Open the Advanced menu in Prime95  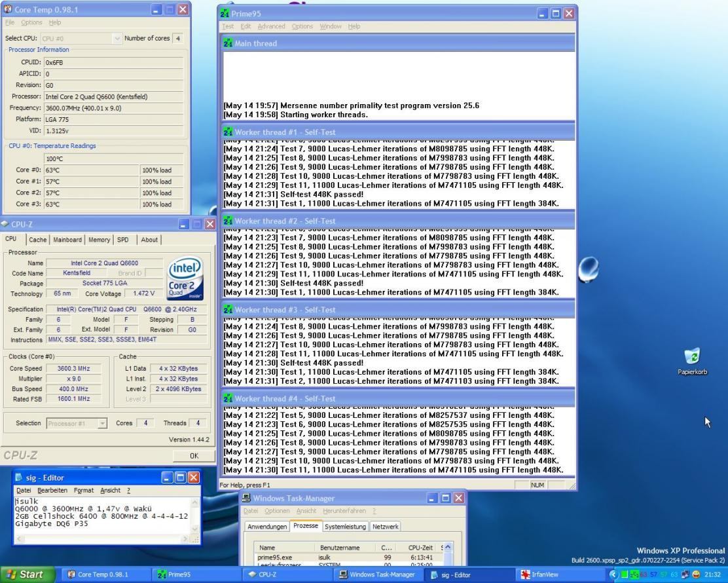pos(271,26)
